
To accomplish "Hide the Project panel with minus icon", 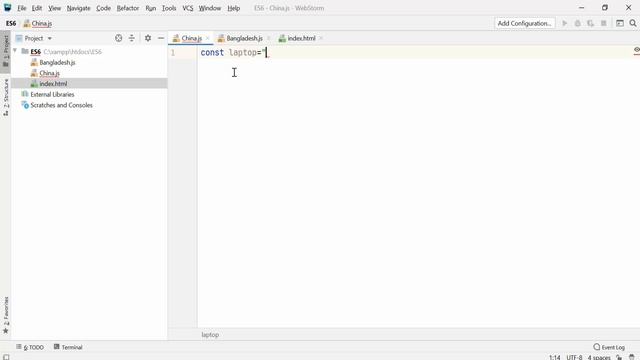I will (161, 38).
